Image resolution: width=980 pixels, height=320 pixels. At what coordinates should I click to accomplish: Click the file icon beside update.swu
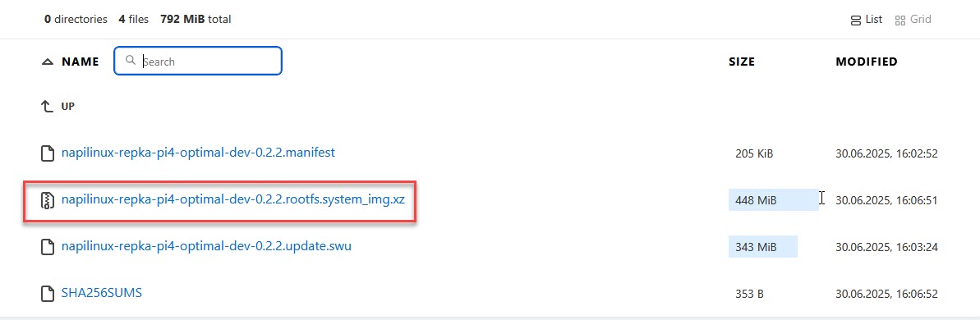(48, 247)
